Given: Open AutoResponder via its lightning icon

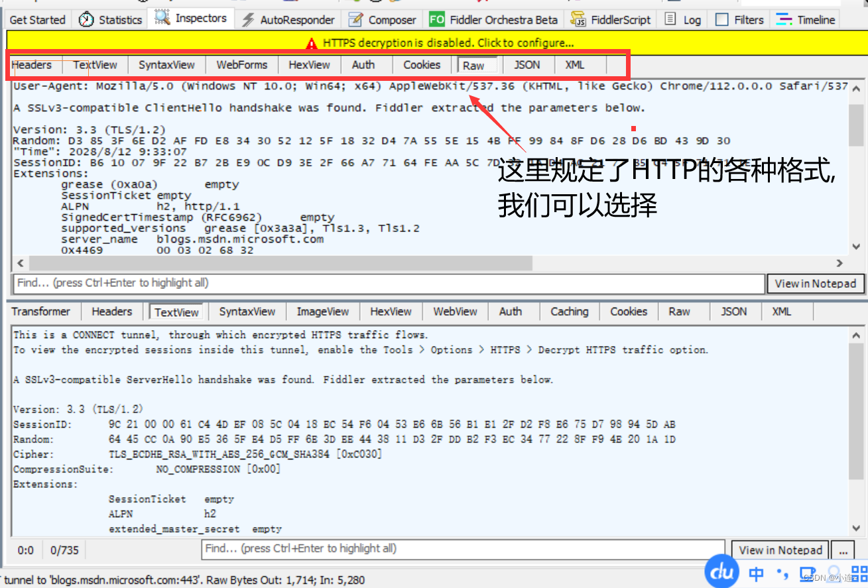Looking at the screenshot, I should pos(248,20).
